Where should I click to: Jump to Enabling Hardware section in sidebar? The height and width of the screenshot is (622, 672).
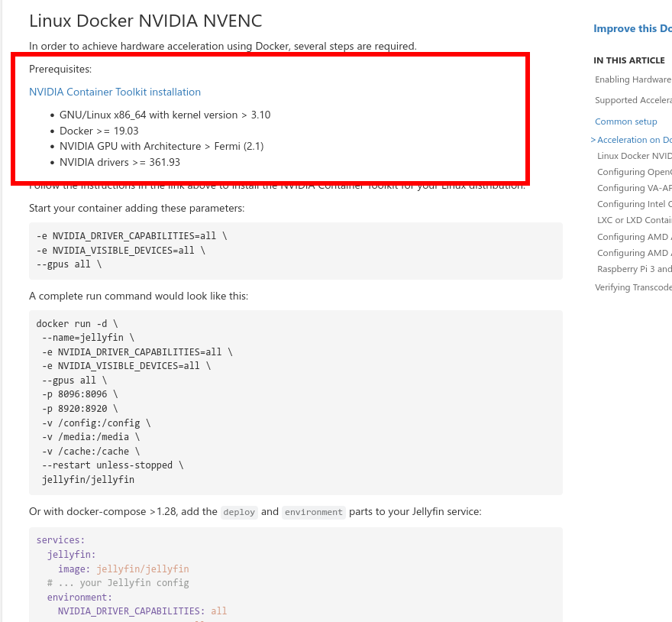click(x=633, y=79)
